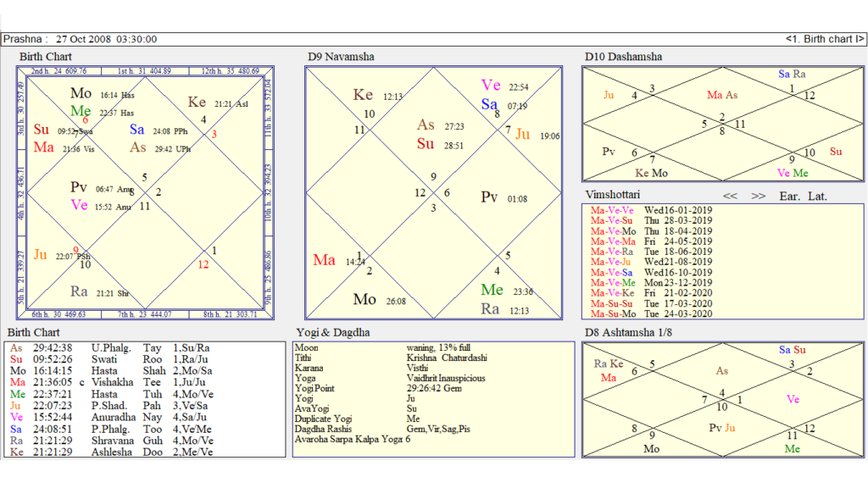Image resolution: width=868 pixels, height=488 pixels.
Task: Click the As 29:42:38 row in the planet table
Action: tap(109, 348)
